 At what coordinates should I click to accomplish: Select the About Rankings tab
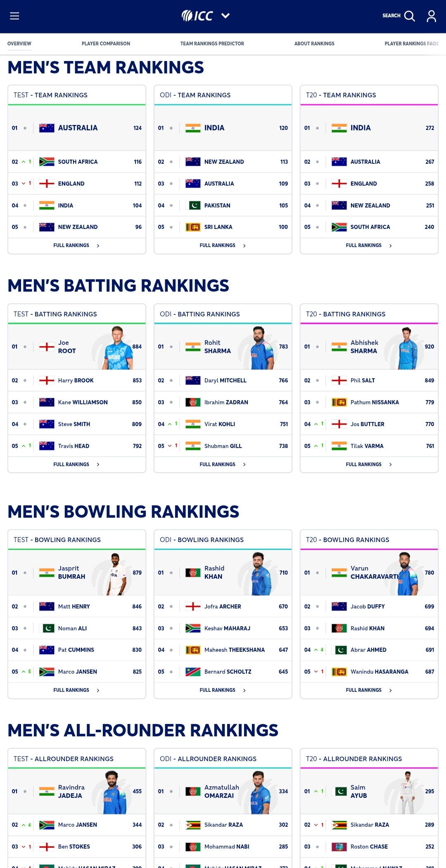pyautogui.click(x=314, y=44)
